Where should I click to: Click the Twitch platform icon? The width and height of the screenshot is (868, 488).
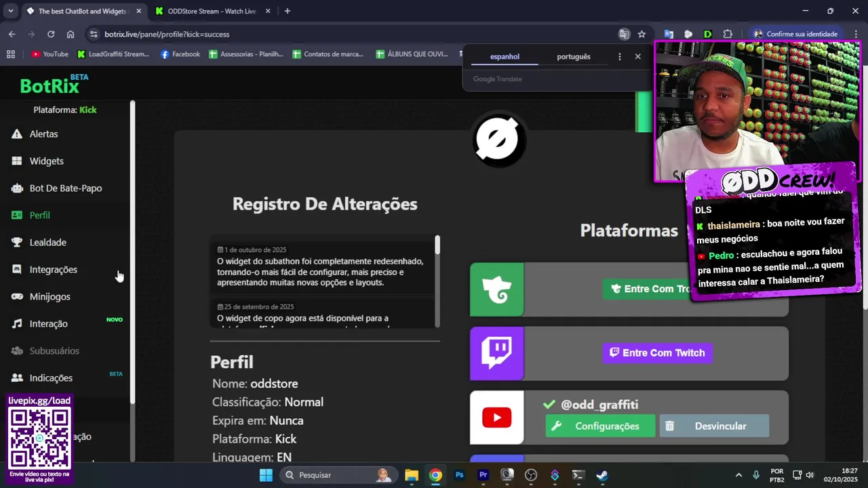(x=497, y=353)
